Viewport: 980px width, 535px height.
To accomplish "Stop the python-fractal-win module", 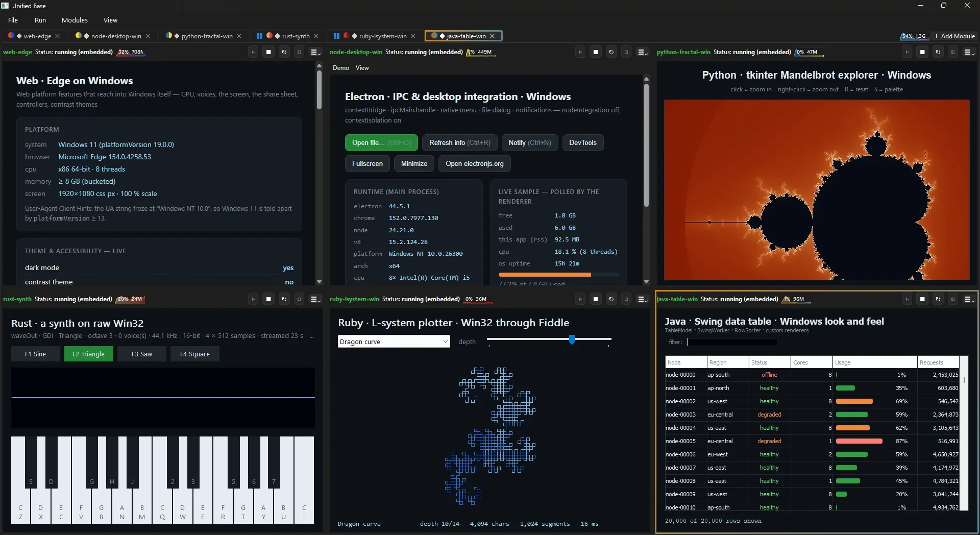I will coord(922,52).
